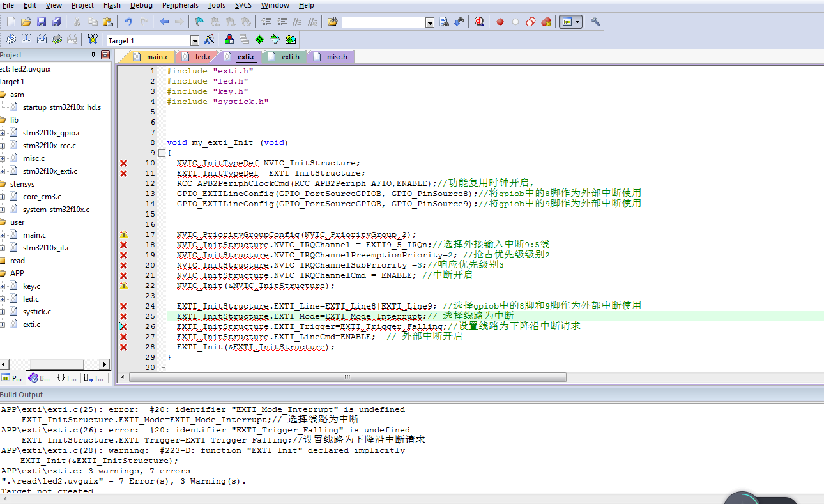This screenshot has height=504, width=824.
Task: Open the search text combo box dropdown
Action: (430, 22)
